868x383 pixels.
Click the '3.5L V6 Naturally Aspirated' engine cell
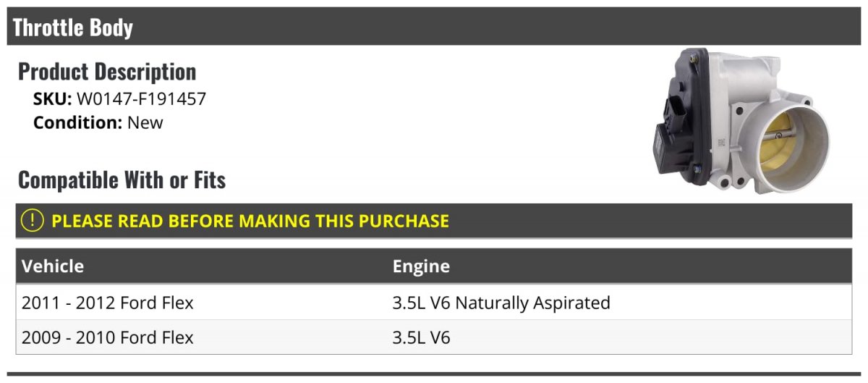pyautogui.click(x=501, y=303)
